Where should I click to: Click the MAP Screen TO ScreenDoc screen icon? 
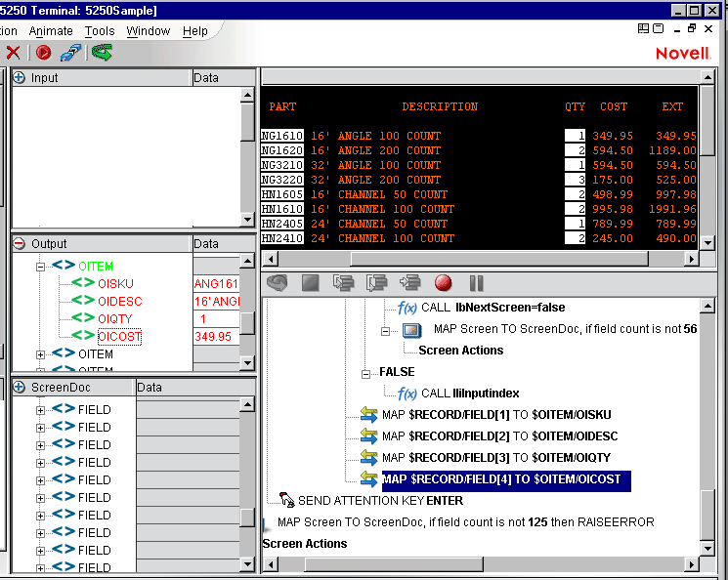(411, 330)
